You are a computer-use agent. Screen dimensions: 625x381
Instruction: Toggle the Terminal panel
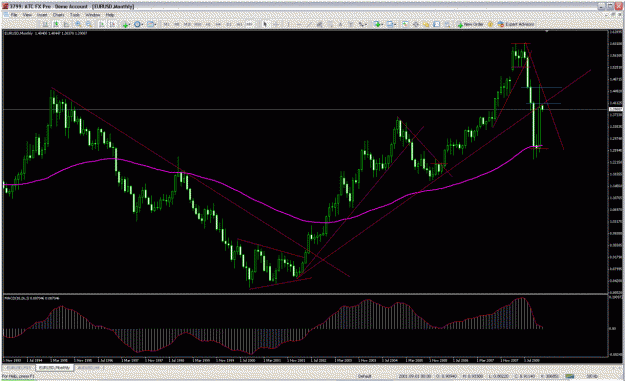click(x=436, y=24)
